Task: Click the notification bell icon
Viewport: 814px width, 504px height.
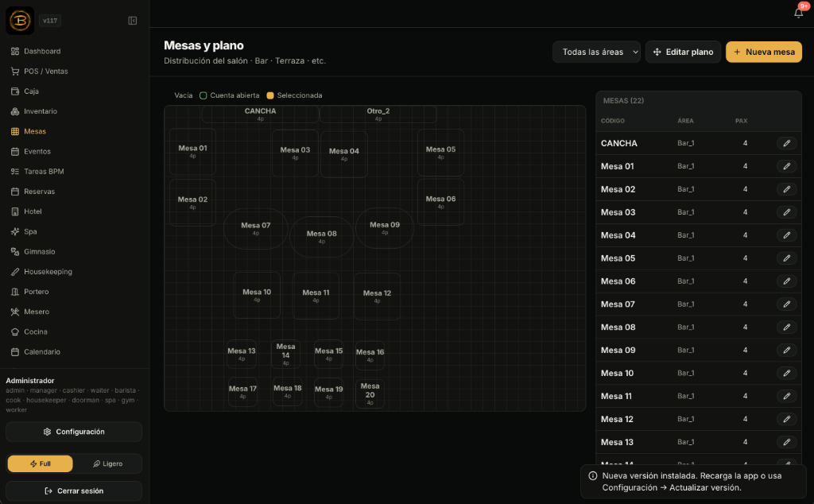Action: (x=798, y=13)
